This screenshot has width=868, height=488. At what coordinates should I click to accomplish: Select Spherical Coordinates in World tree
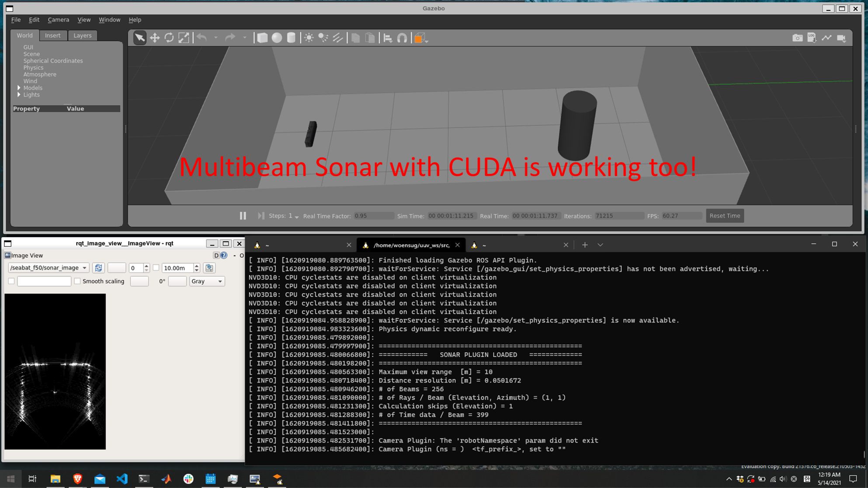pos(53,61)
